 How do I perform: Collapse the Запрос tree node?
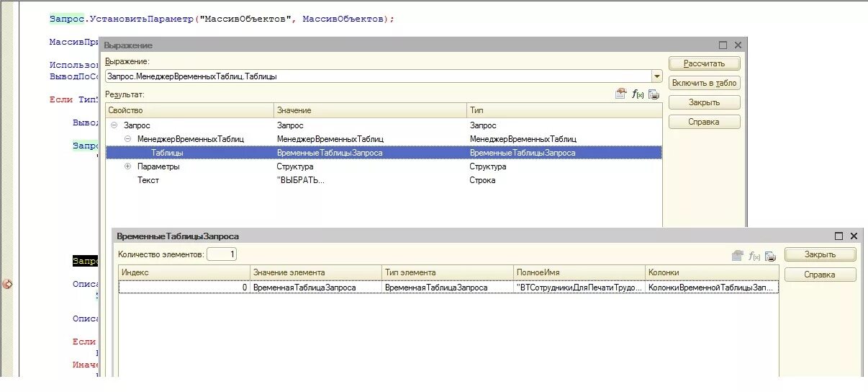tap(114, 125)
